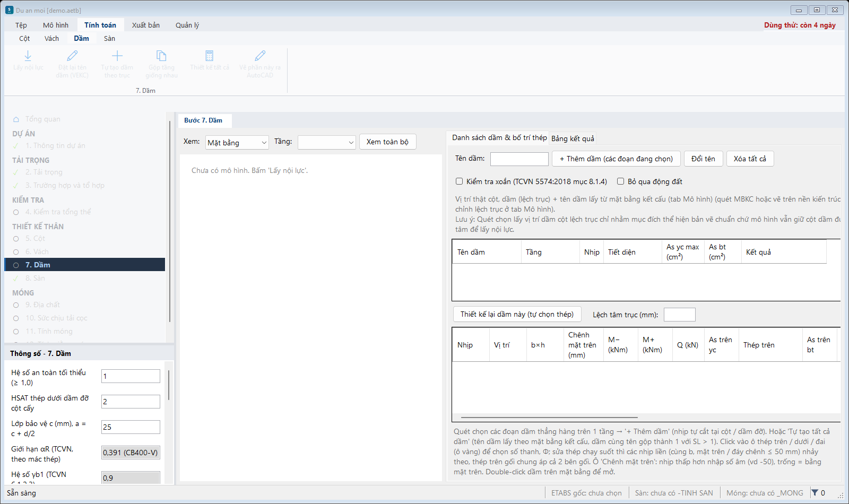Click the 'Tên dầm' input field
The image size is (849, 504).
tap(519, 159)
